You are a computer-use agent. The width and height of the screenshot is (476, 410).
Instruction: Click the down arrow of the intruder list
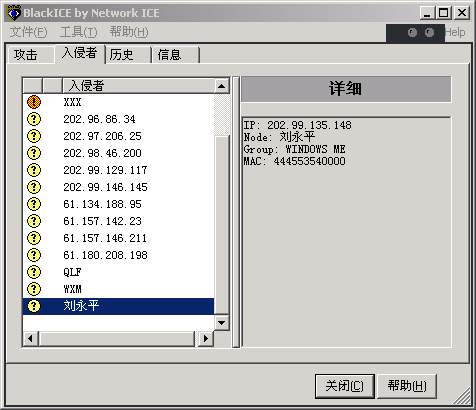(x=221, y=323)
